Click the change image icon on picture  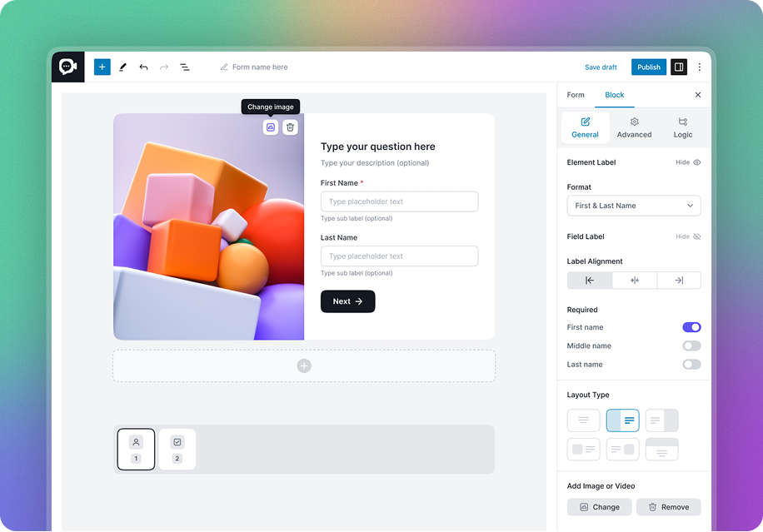[x=271, y=127]
